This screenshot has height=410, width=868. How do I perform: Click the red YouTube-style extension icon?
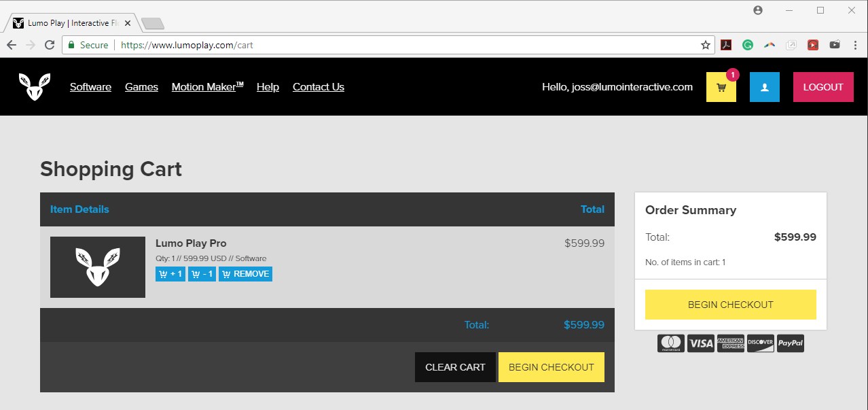(813, 45)
